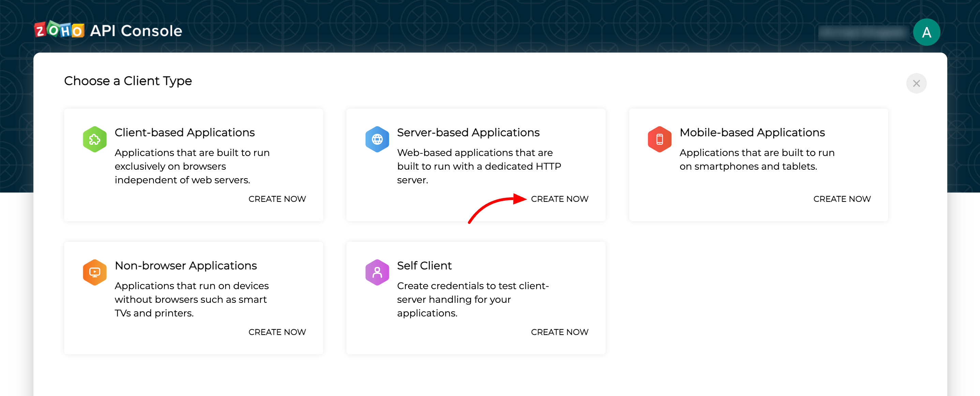Select the Self Client heading

(x=424, y=265)
